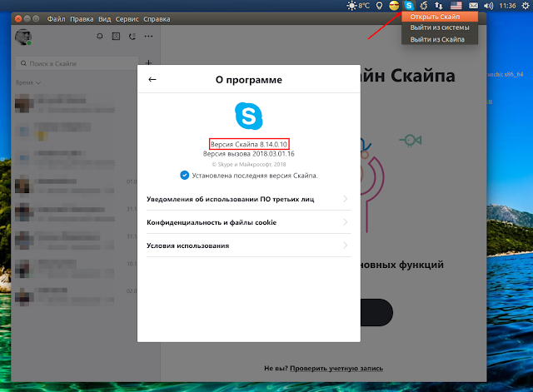Open the sound volume indicator
533x392 pixels.
click(489, 6)
